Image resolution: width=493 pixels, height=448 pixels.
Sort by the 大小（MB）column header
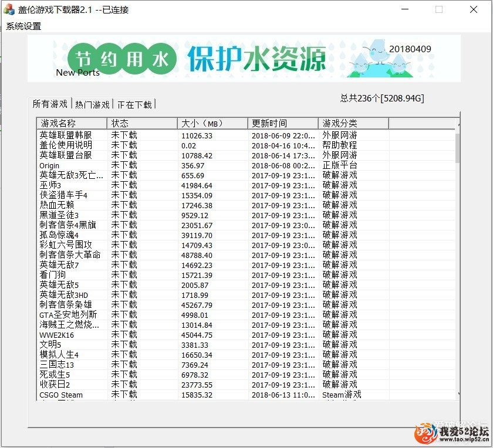tap(212, 123)
